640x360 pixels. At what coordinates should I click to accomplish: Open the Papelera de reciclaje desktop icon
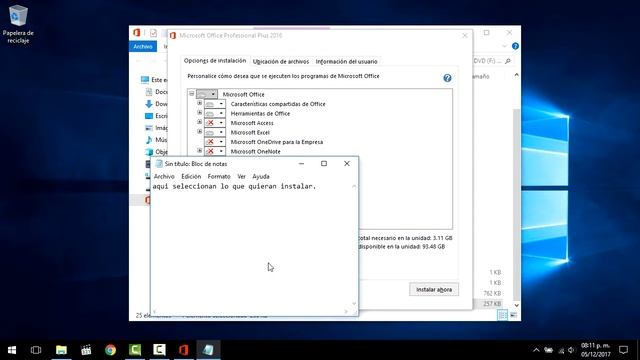coord(18,24)
